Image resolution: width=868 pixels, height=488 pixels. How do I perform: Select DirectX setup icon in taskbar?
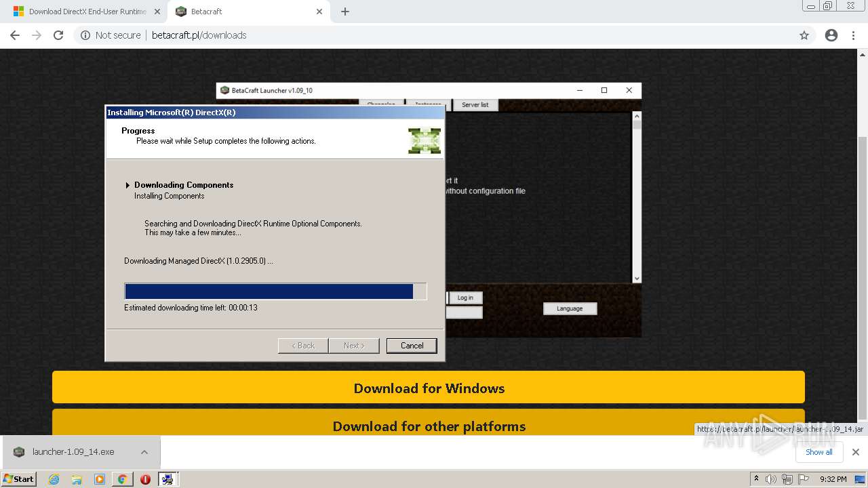167,479
